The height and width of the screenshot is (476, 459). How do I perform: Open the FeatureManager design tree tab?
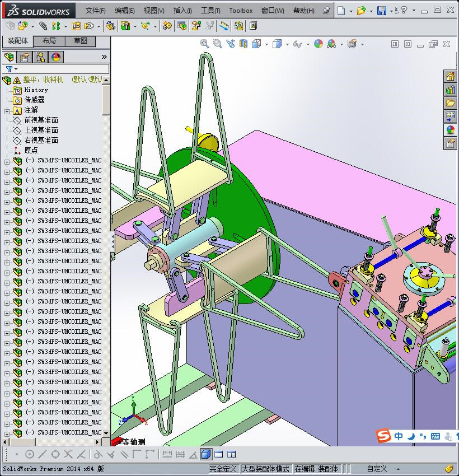point(9,57)
